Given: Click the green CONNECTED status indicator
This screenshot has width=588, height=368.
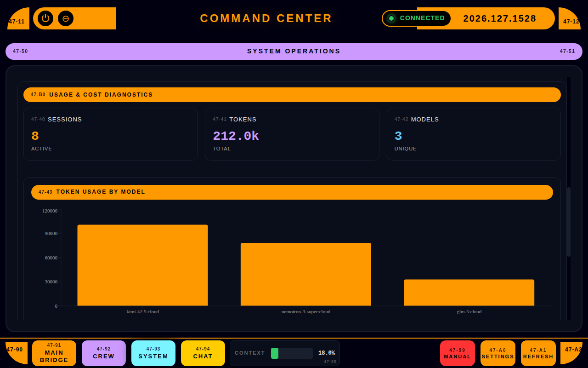Looking at the screenshot, I should click(x=416, y=18).
